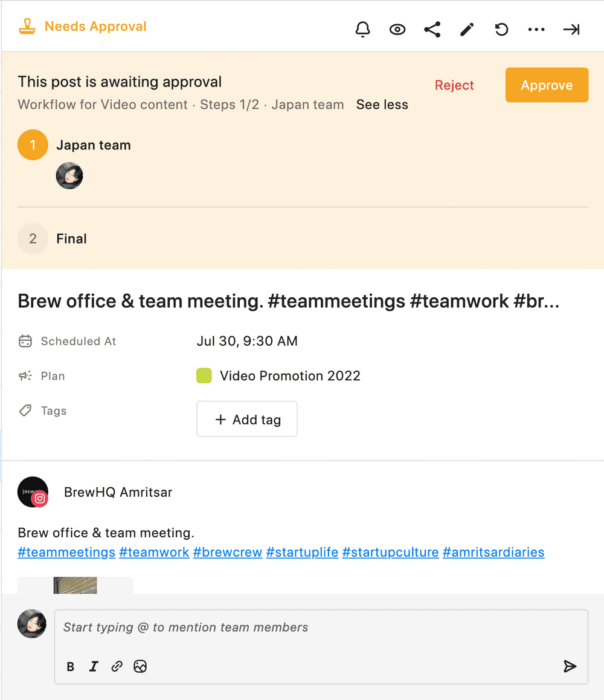Open the share icon
The width and height of the screenshot is (604, 700).
(432, 30)
